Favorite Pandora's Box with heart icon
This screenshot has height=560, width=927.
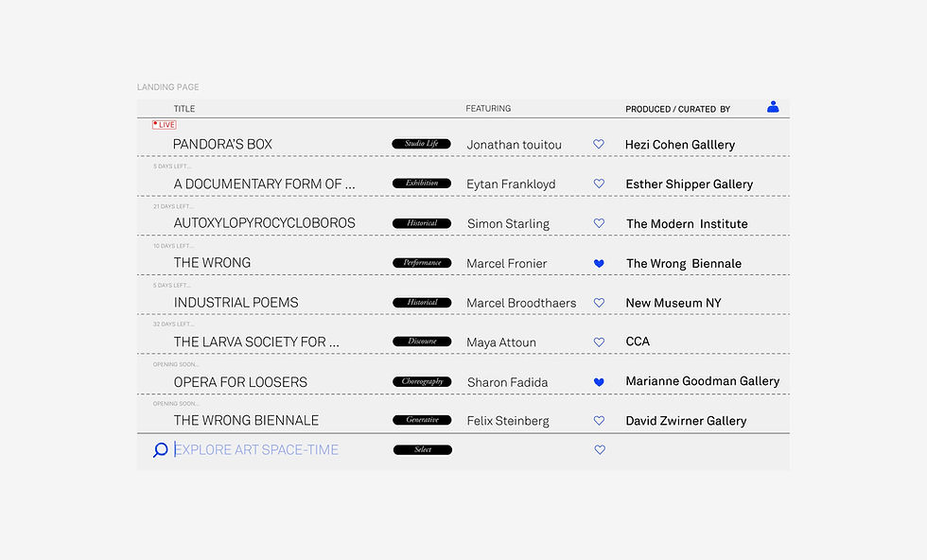pos(599,145)
